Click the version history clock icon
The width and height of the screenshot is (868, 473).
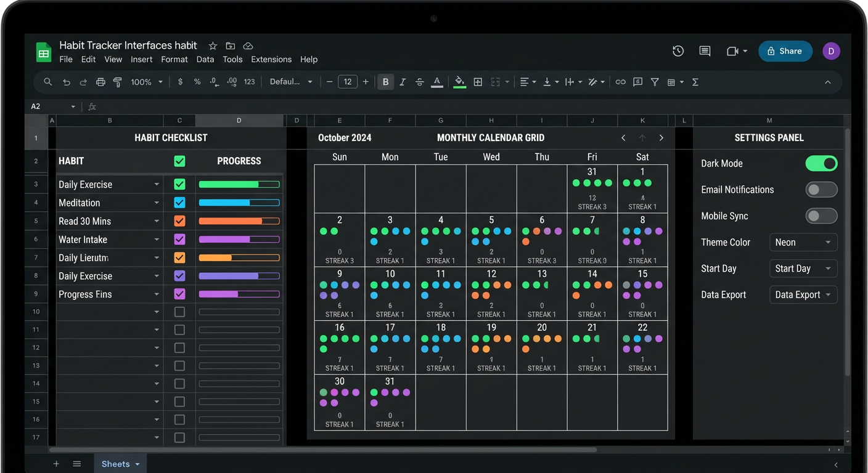pos(678,51)
